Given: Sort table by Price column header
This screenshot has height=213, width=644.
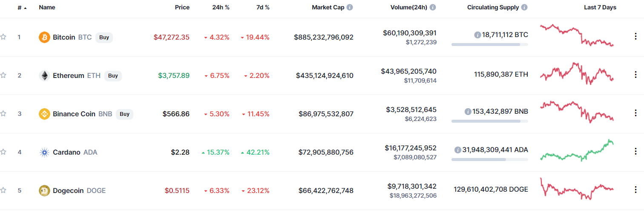Looking at the screenshot, I should [x=182, y=7].
